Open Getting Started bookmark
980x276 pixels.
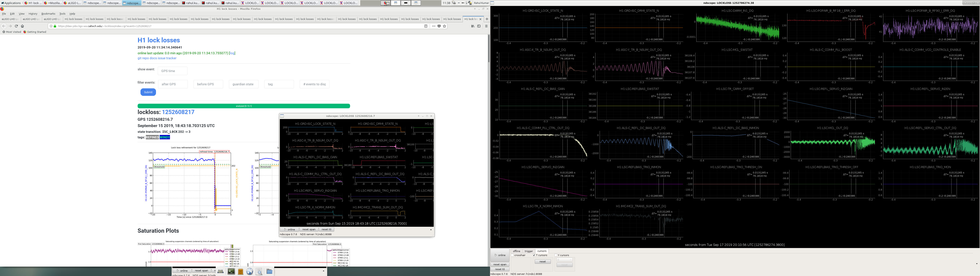coord(35,32)
